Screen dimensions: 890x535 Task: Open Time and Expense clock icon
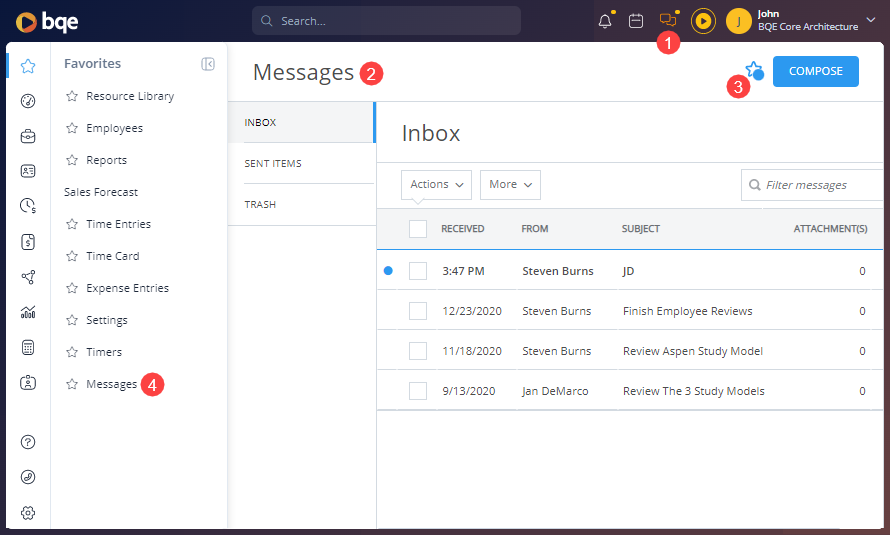tap(28, 205)
